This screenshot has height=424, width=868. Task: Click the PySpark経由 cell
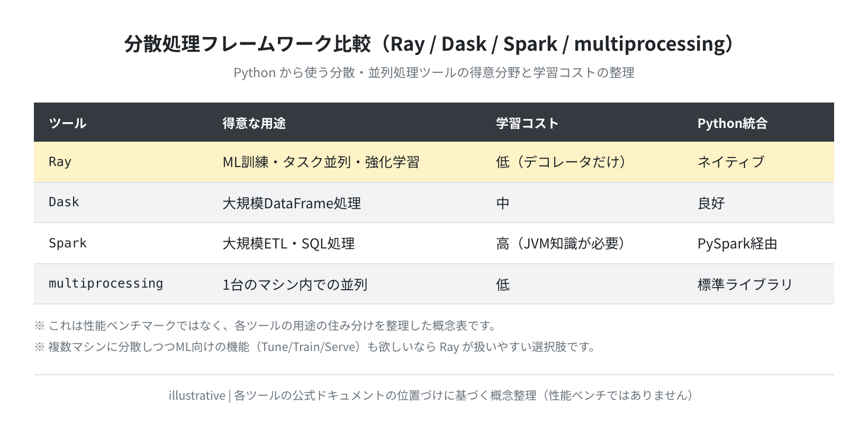(x=737, y=244)
